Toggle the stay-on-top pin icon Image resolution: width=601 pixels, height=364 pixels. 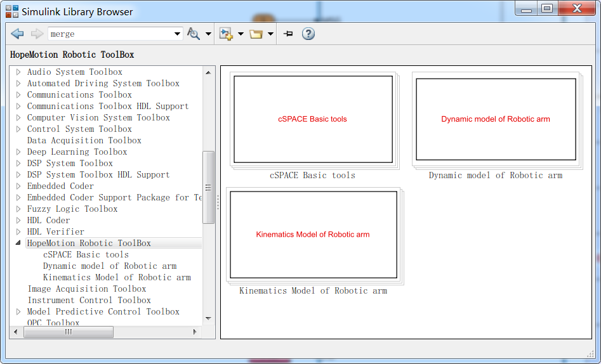288,34
